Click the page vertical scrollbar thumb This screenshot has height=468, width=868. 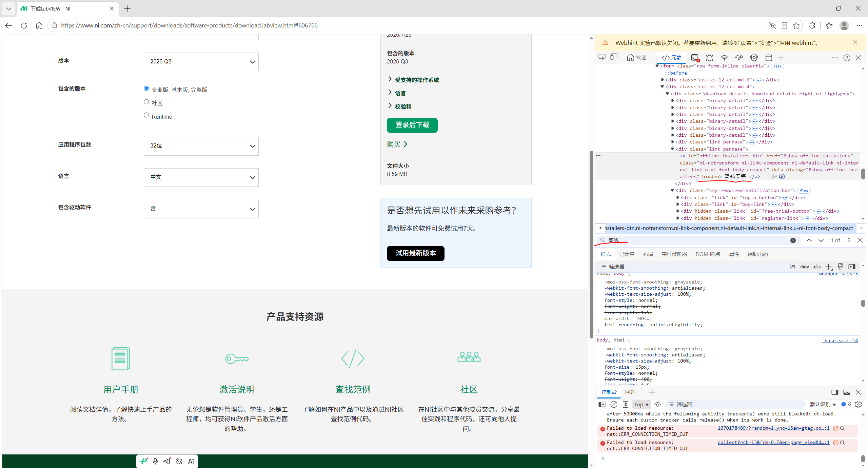tap(591, 244)
